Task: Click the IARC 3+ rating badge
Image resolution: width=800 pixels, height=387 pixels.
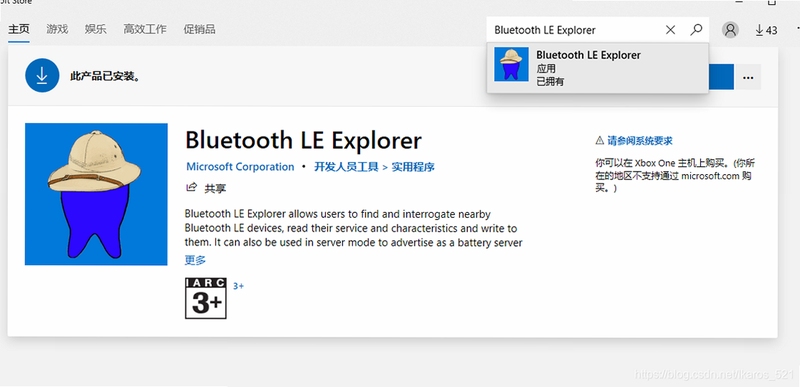Action: point(206,298)
